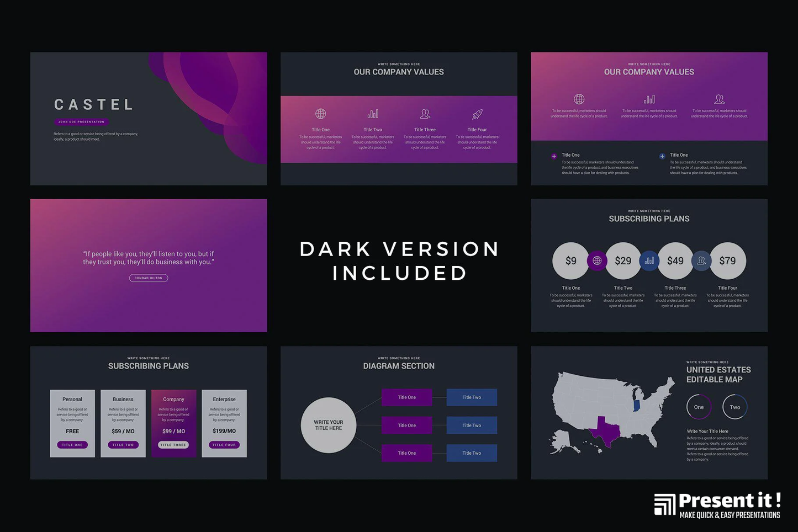Screen dimensions: 798x532
Task: Click the WRITE YOUR TITLE HERE diagram circle
Action: (x=329, y=425)
